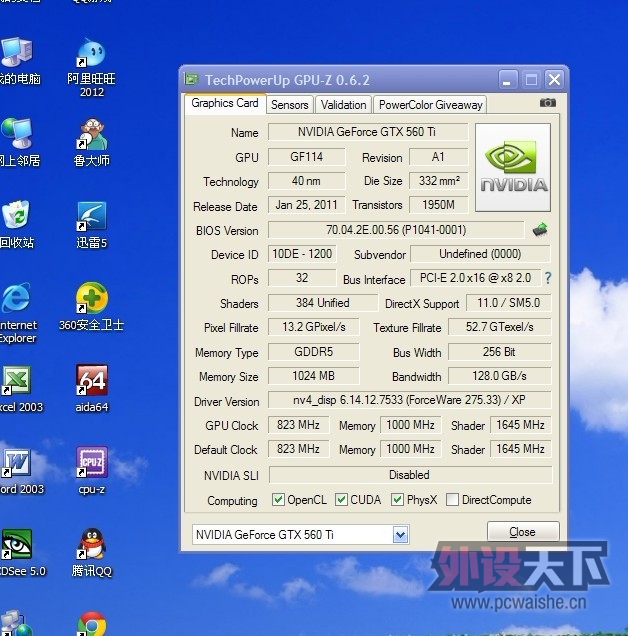Click the 384 Unified shaders value
This screenshot has width=628, height=636.
(x=323, y=303)
